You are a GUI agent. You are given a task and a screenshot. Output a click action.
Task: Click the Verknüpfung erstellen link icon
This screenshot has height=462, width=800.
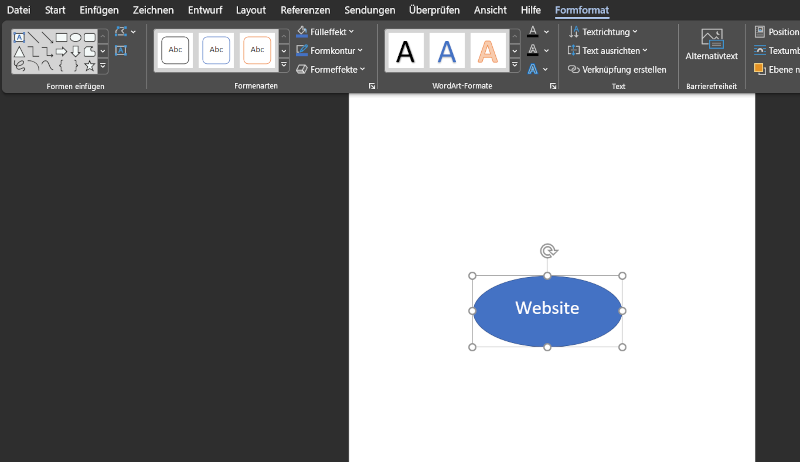[x=574, y=70]
